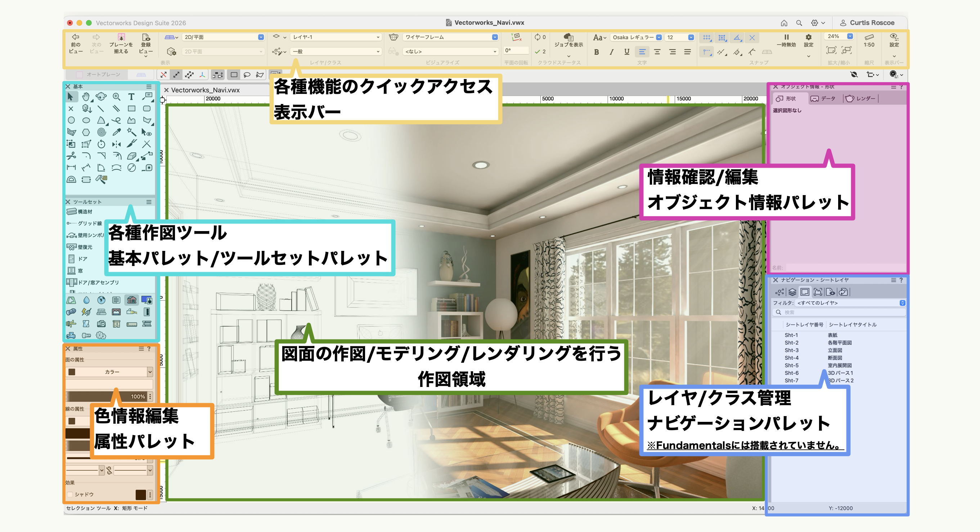
Task: Choose the Rectangle drawing tool
Action: pyautogui.click(x=132, y=109)
